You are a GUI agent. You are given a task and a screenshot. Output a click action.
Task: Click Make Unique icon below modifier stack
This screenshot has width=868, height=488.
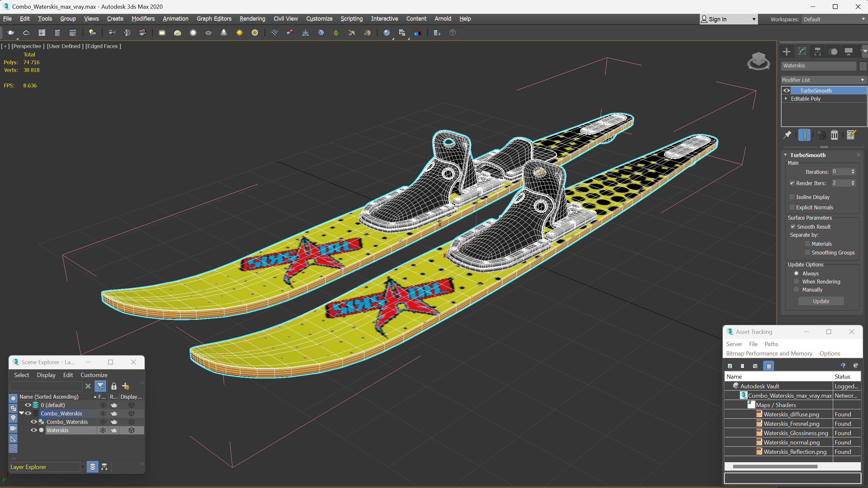[821, 135]
